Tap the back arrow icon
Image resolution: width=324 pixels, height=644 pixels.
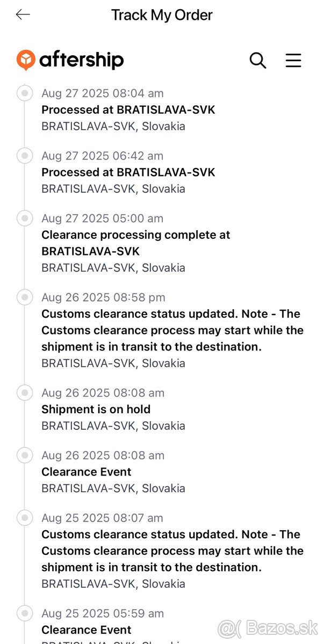click(x=23, y=15)
